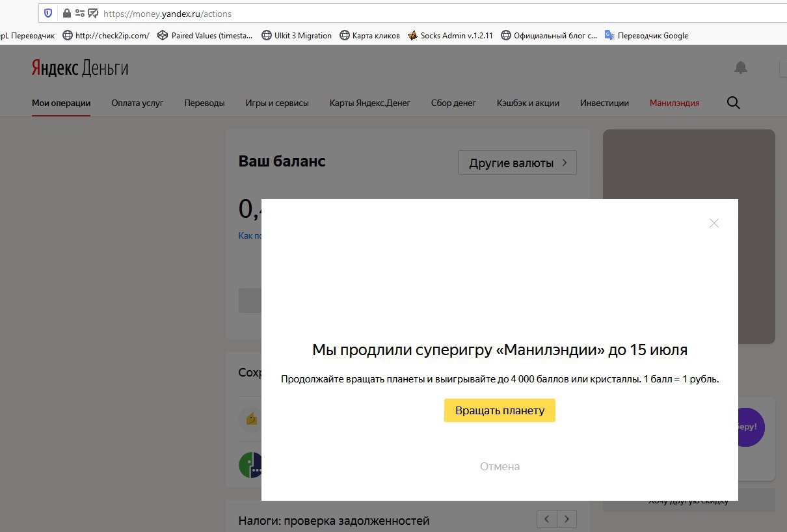Click the Вращать планету button
The image size is (787, 532).
click(500, 410)
